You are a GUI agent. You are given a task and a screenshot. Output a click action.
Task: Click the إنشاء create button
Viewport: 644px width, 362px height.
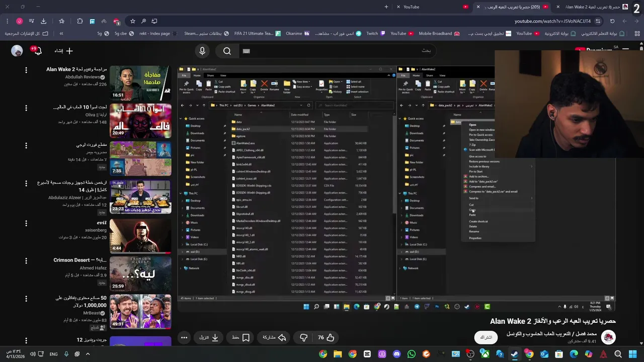[x=63, y=51]
